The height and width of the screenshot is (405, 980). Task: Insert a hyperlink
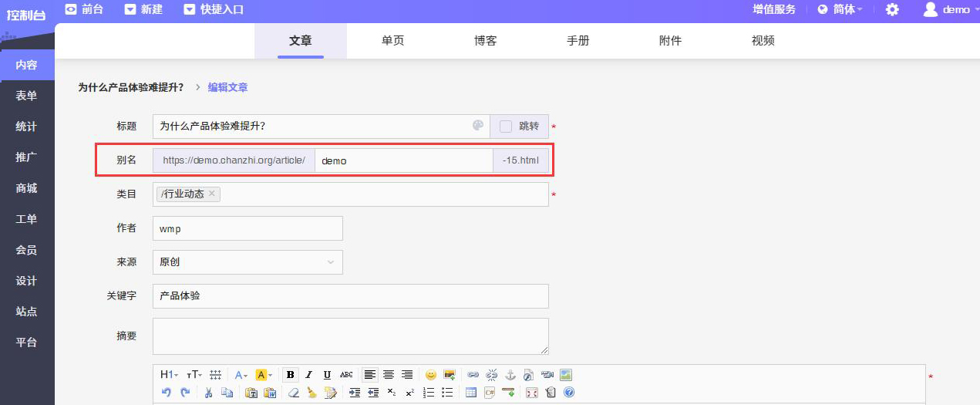tap(473, 375)
